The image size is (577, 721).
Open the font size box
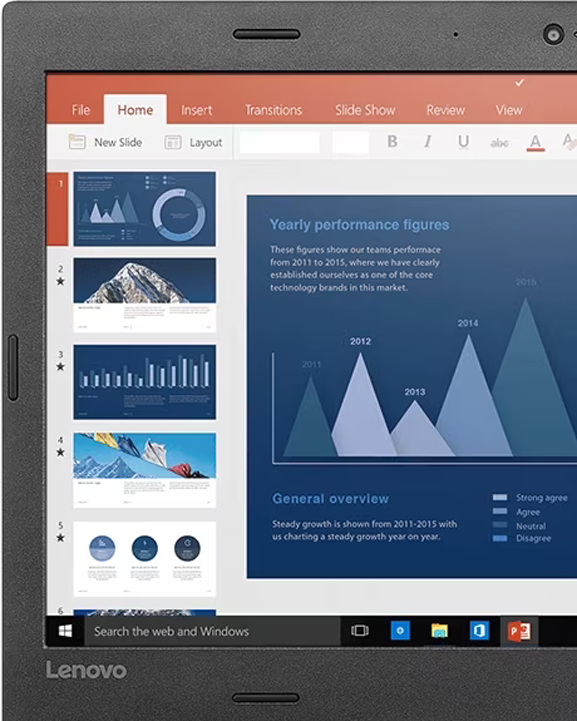point(350,143)
